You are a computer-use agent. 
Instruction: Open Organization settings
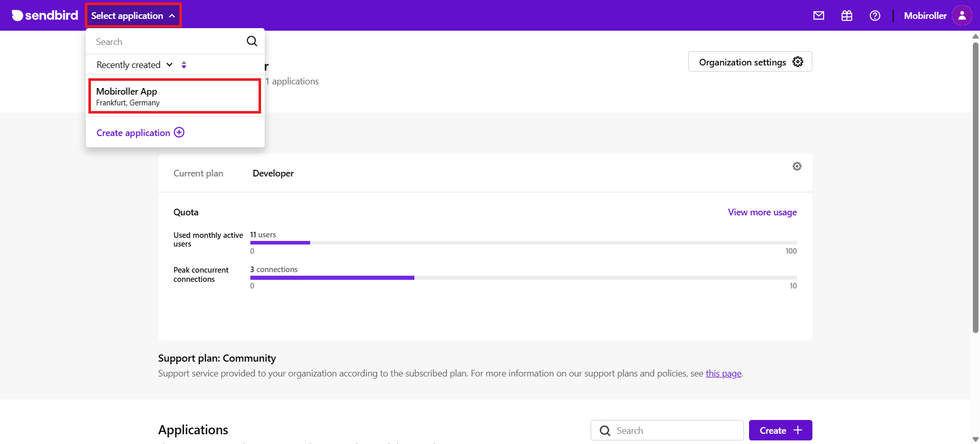(x=750, y=62)
